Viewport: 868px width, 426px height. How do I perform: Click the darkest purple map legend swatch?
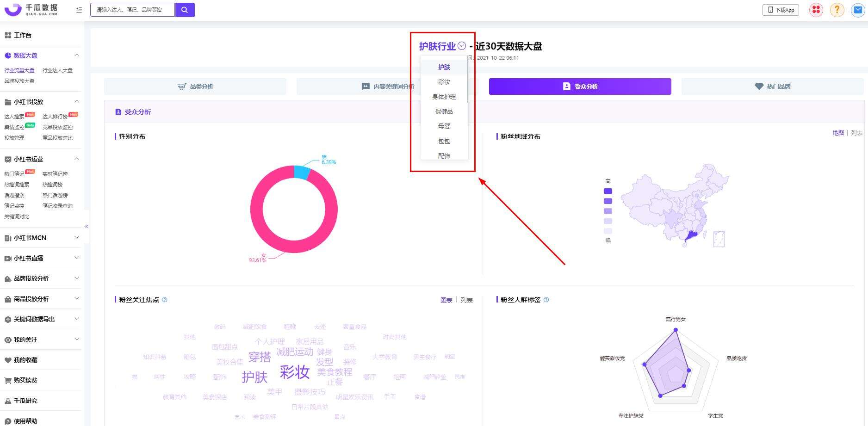[x=608, y=191]
